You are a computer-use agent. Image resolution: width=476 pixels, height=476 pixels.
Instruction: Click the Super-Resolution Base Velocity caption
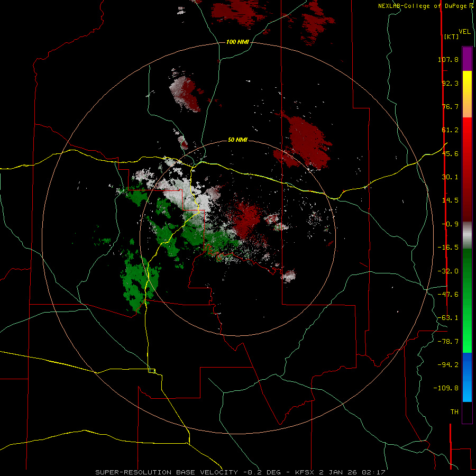[x=241, y=472]
